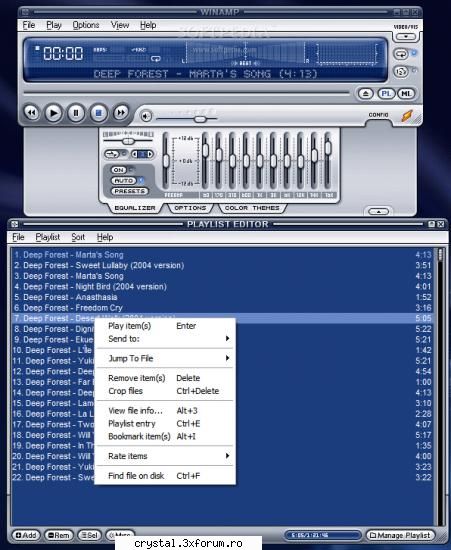Click the equalizer preamp slider
The image size is (451, 550).
(166, 161)
